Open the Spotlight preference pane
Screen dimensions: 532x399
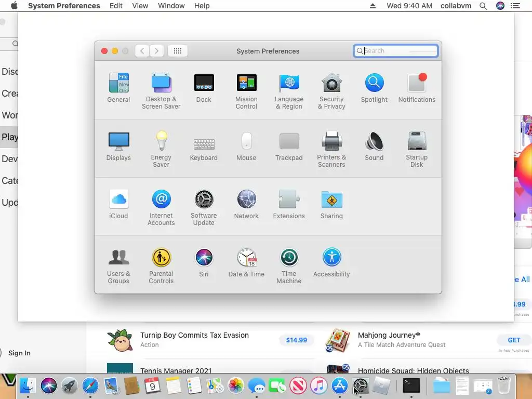[x=374, y=87]
